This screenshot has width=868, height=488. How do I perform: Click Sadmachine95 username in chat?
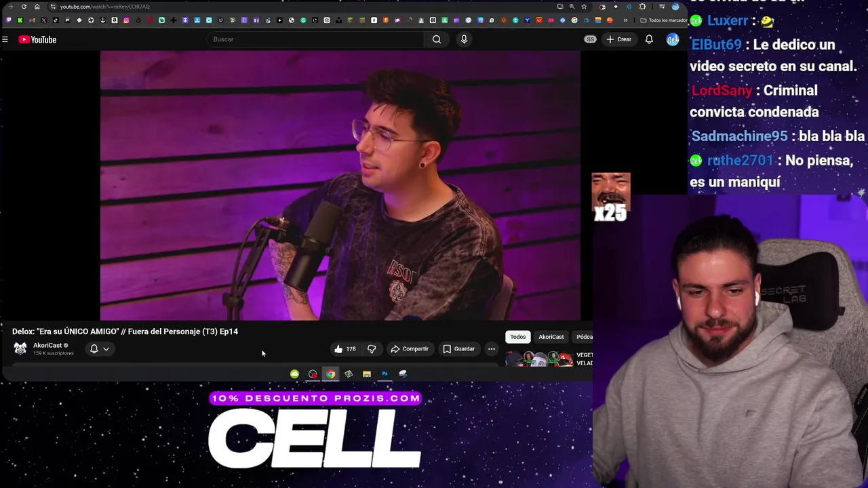[x=739, y=136]
